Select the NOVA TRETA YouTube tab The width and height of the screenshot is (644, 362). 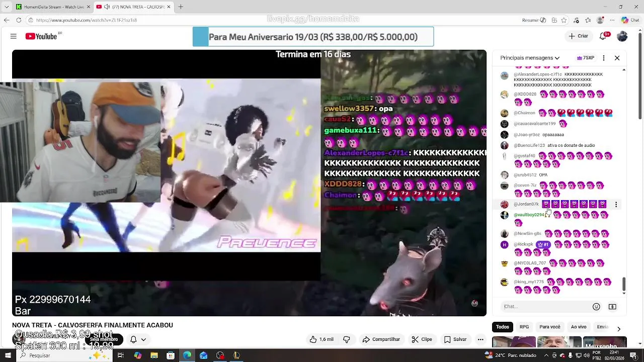pos(133,7)
